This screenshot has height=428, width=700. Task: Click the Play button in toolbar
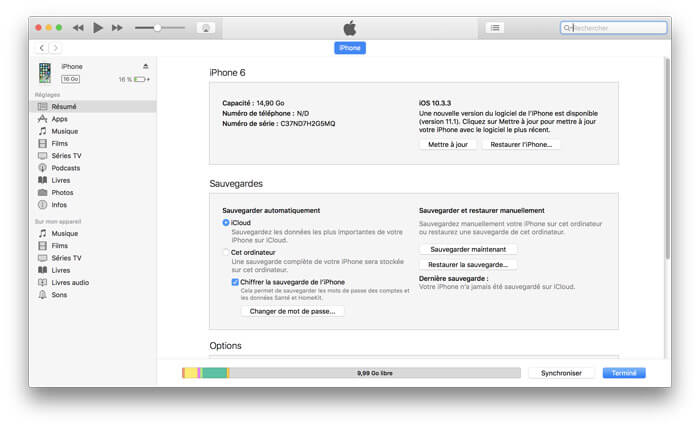[x=98, y=28]
